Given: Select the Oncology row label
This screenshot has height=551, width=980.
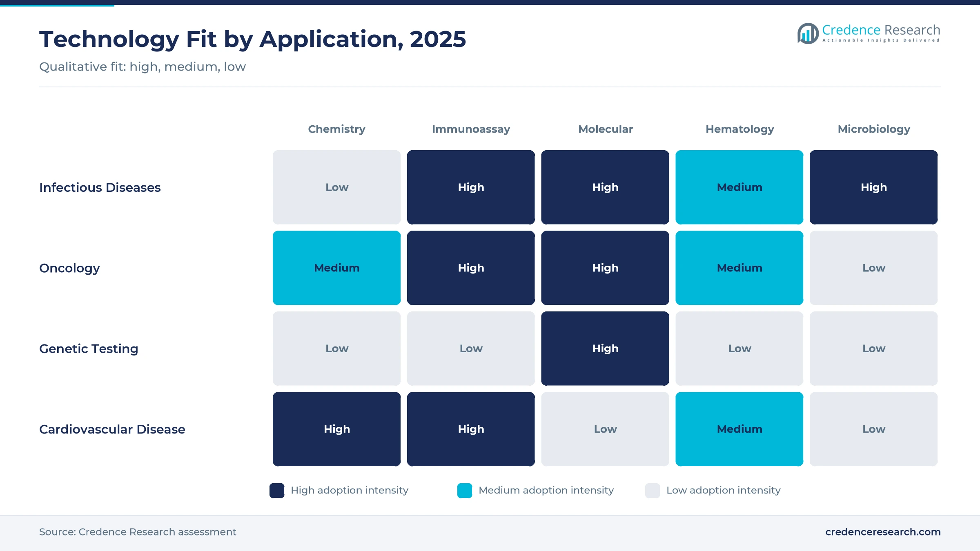Looking at the screenshot, I should click(x=69, y=268).
